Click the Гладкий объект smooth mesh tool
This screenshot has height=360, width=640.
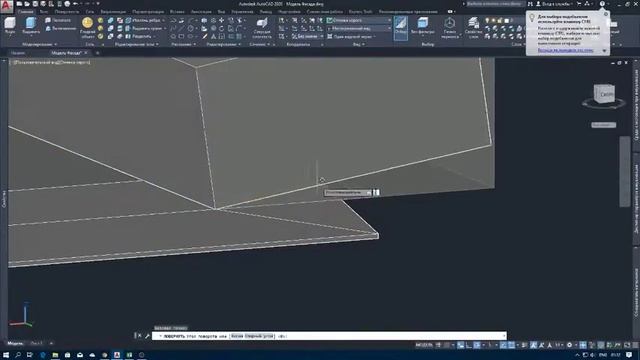87,28
